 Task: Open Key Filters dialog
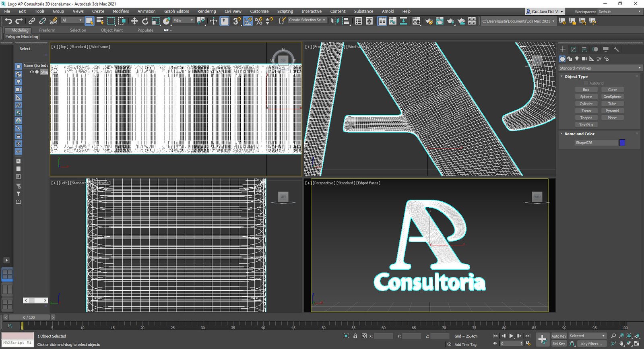tap(591, 344)
